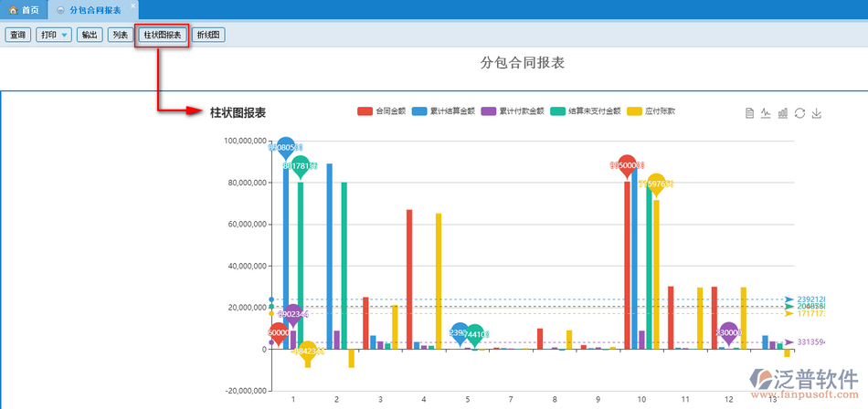This screenshot has width=868, height=409.
Task: Save chart as image download icon
Action: point(817,113)
